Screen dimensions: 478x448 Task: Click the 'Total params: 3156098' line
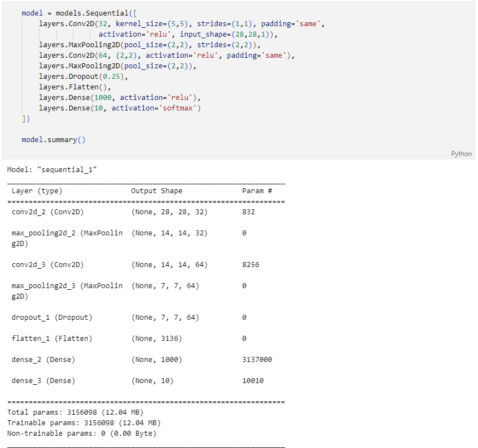tap(76, 412)
